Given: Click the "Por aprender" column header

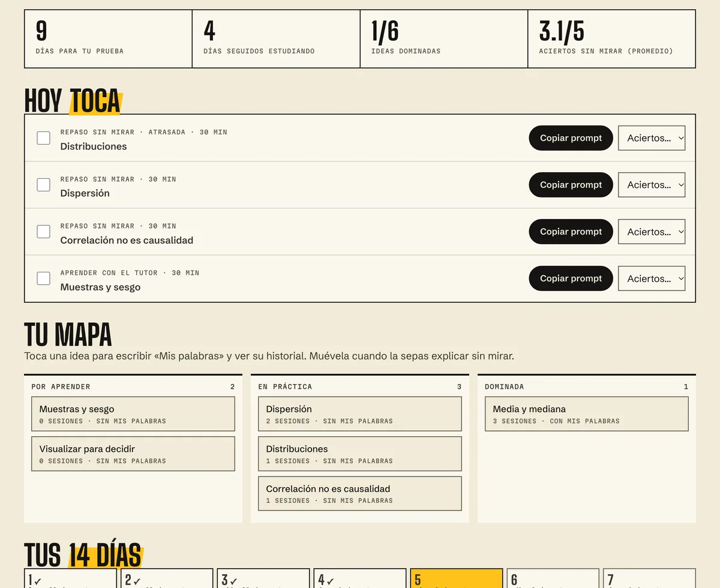Looking at the screenshot, I should coord(133,387).
